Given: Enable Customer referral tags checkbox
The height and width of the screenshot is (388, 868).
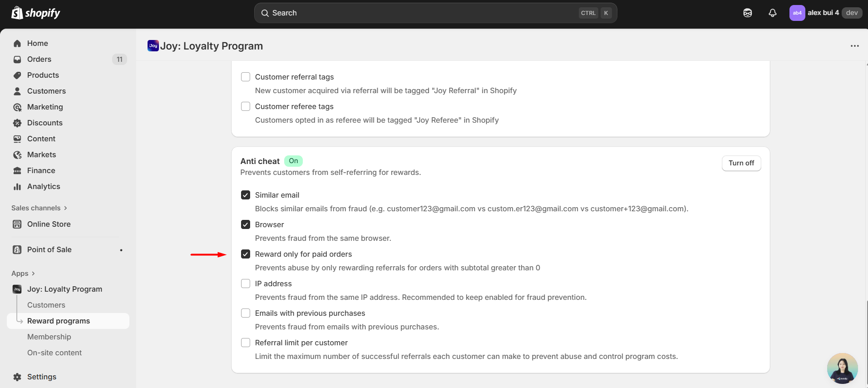Looking at the screenshot, I should pos(246,77).
